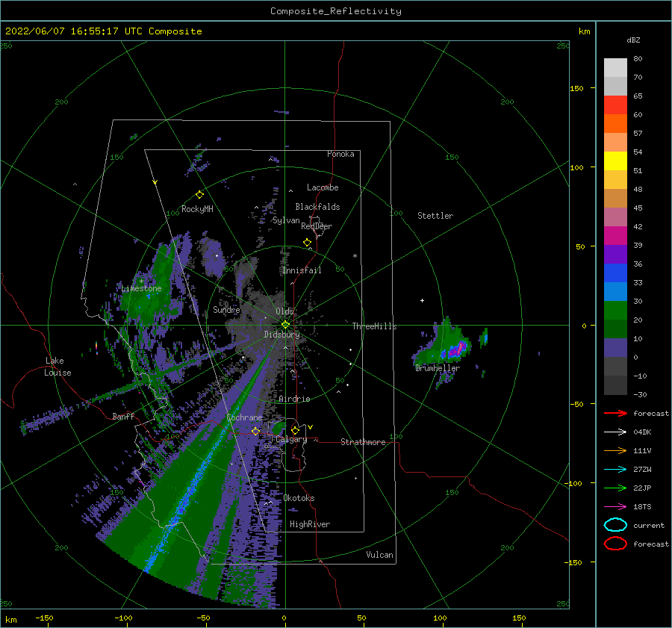Click the red forecast arrow legend icon
The width and height of the screenshot is (672, 628).
click(x=615, y=413)
